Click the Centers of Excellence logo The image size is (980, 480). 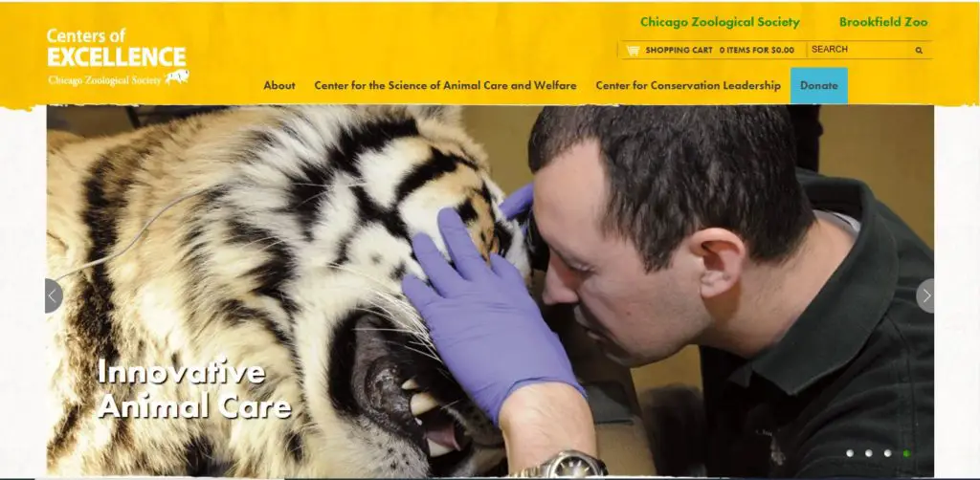pos(118,56)
